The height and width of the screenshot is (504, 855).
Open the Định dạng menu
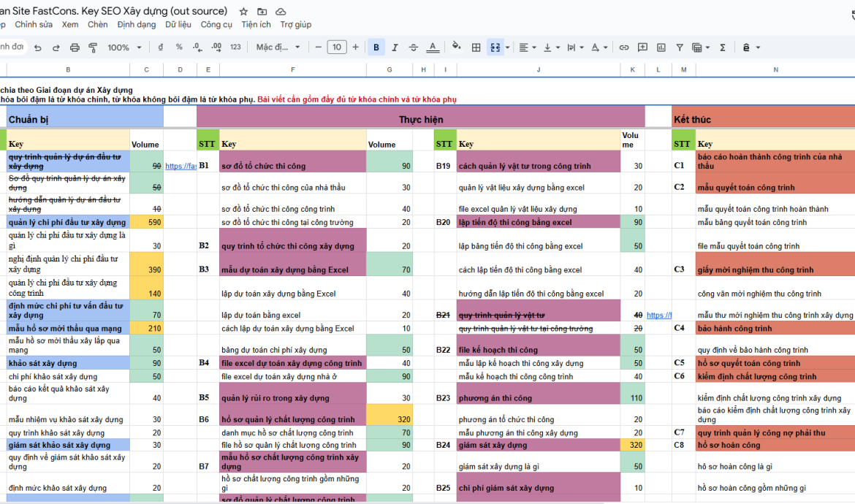[137, 25]
